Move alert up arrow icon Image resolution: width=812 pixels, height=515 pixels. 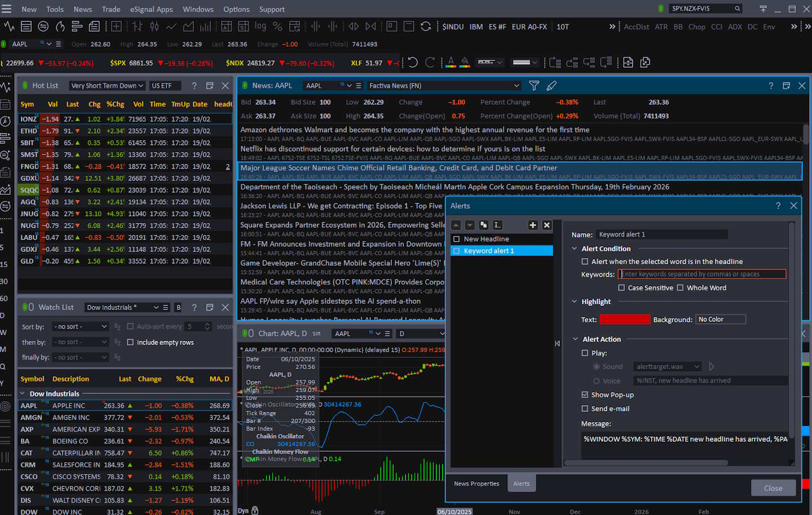456,225
